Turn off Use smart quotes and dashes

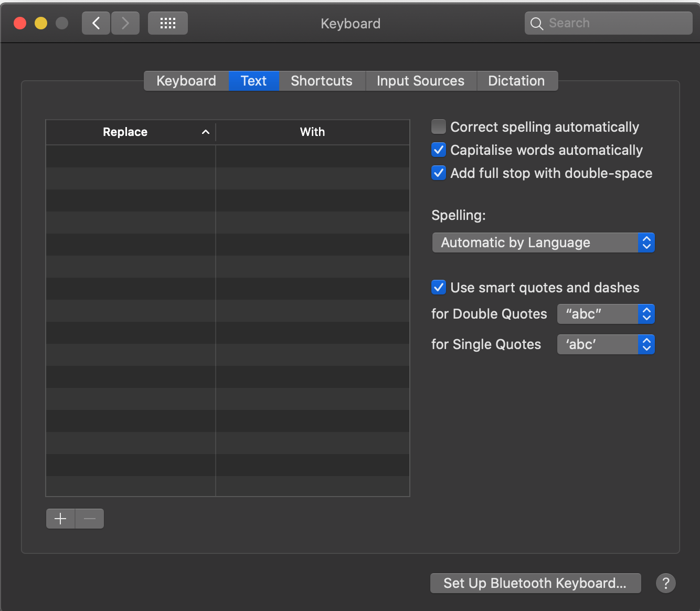439,288
